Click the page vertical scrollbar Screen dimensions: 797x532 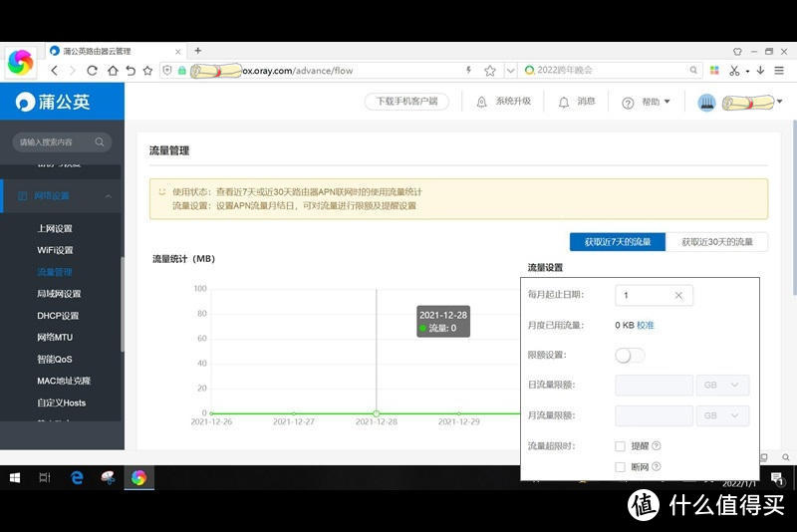pos(794,207)
